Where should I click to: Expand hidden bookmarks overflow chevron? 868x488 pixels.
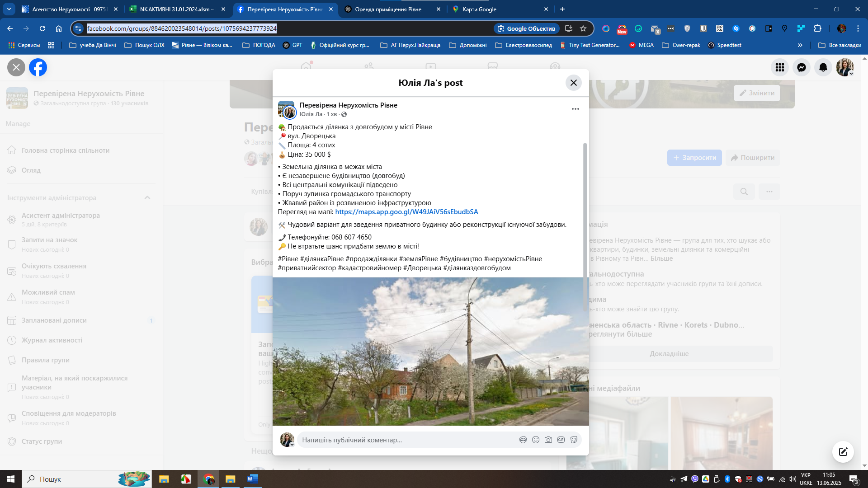click(x=800, y=45)
